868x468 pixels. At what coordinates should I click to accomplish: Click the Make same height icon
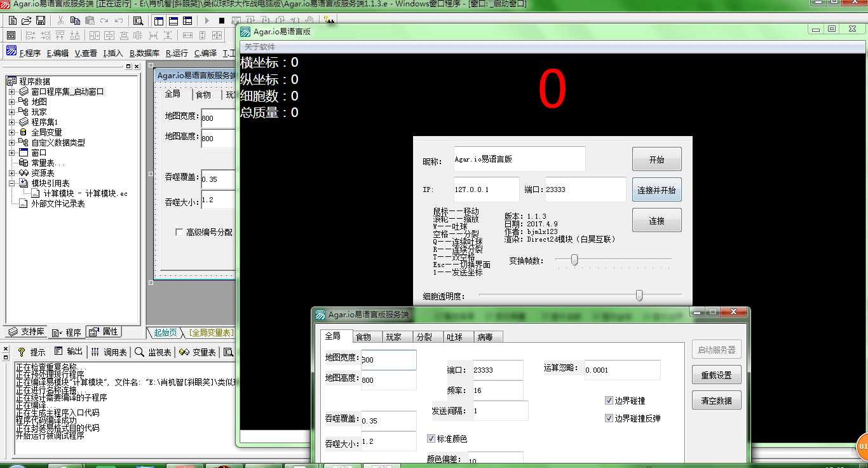(203, 36)
